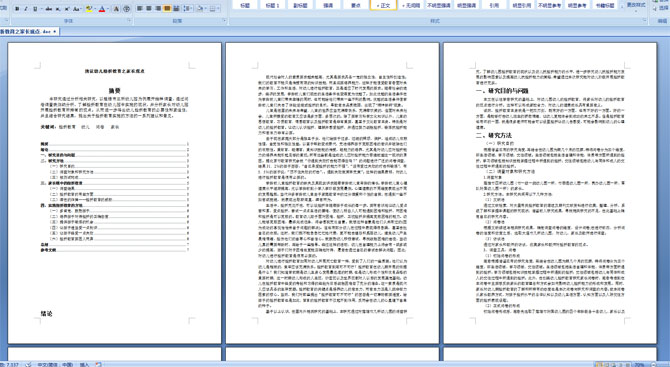Open the 更改样式 change styles menu

point(636,6)
